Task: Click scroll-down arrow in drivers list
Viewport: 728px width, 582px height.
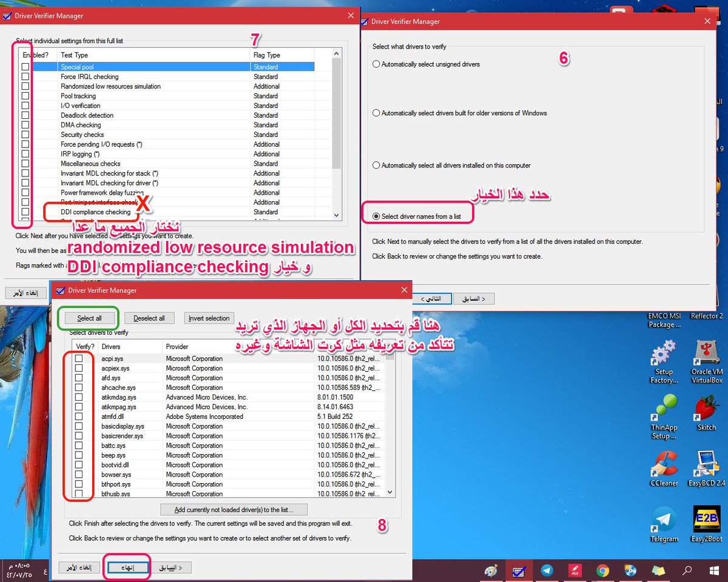Action: [390, 493]
